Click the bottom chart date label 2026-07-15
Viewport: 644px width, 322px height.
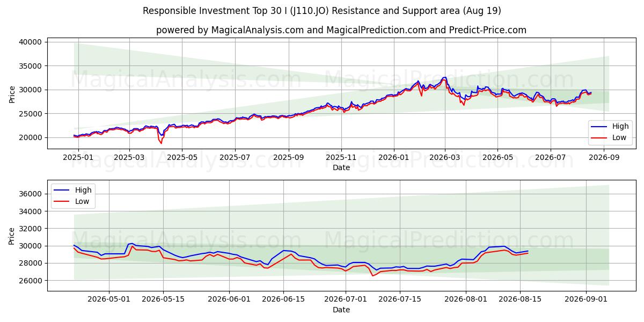click(x=399, y=301)
